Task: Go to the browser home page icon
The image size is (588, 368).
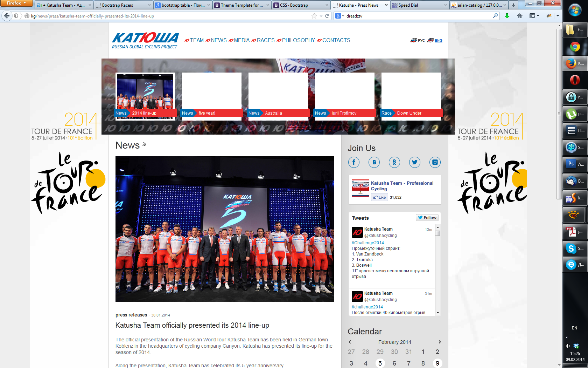Action: (520, 16)
